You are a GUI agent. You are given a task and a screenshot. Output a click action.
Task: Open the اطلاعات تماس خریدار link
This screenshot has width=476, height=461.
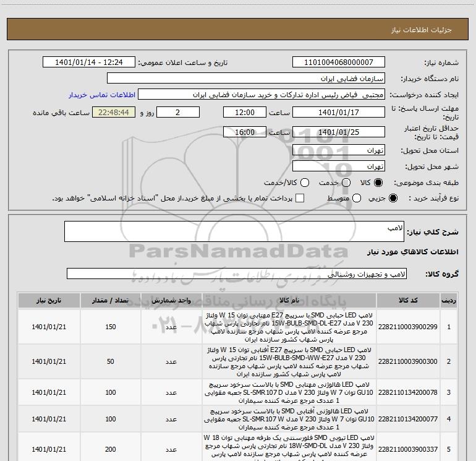102,95
